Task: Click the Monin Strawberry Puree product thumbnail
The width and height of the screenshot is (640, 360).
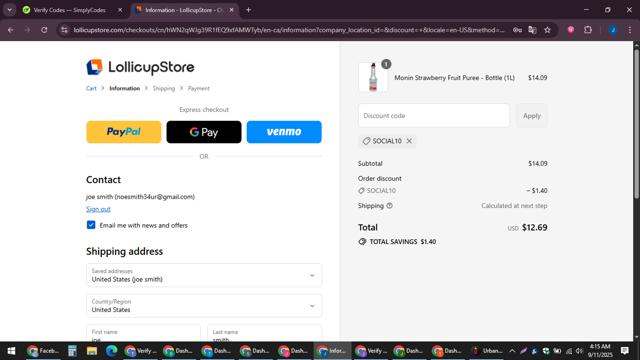Action: tap(373, 77)
